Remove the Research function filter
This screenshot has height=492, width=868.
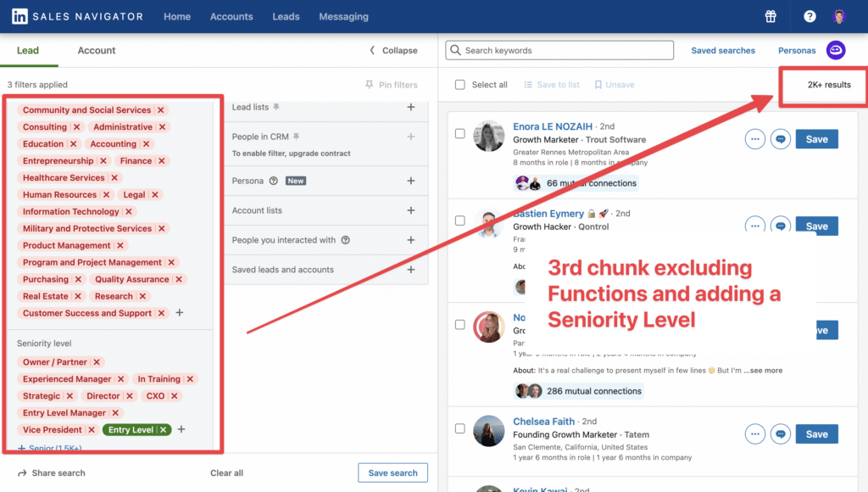coord(142,296)
